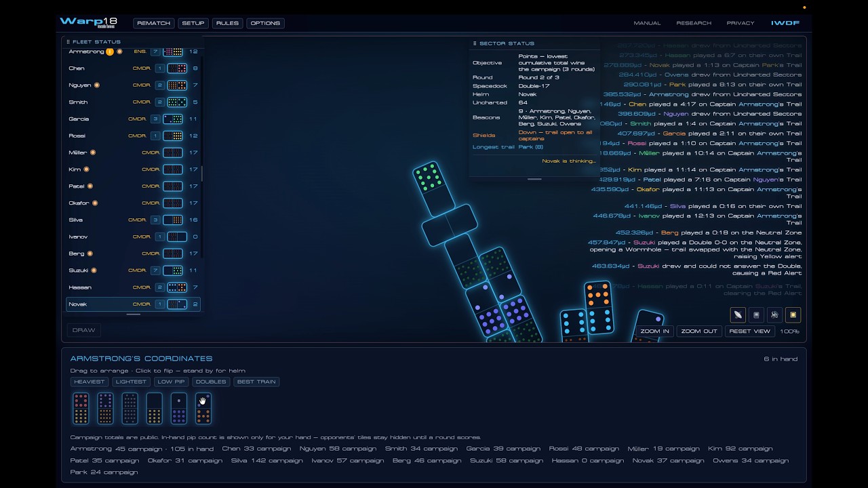The width and height of the screenshot is (868, 488).
Task: Click the Zoom Out button
Action: click(699, 331)
